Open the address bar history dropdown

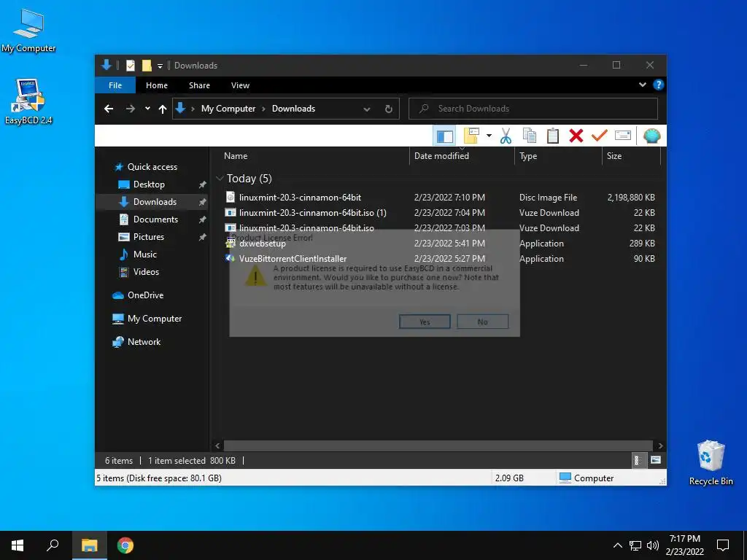[367, 109]
